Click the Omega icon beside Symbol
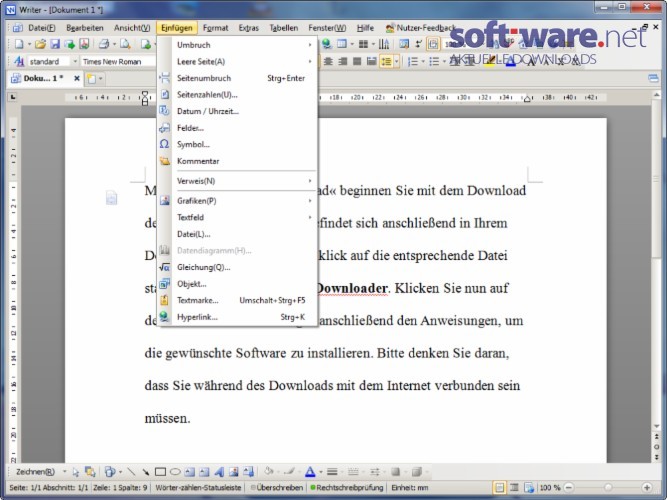The width and height of the screenshot is (667, 500). coord(164,144)
